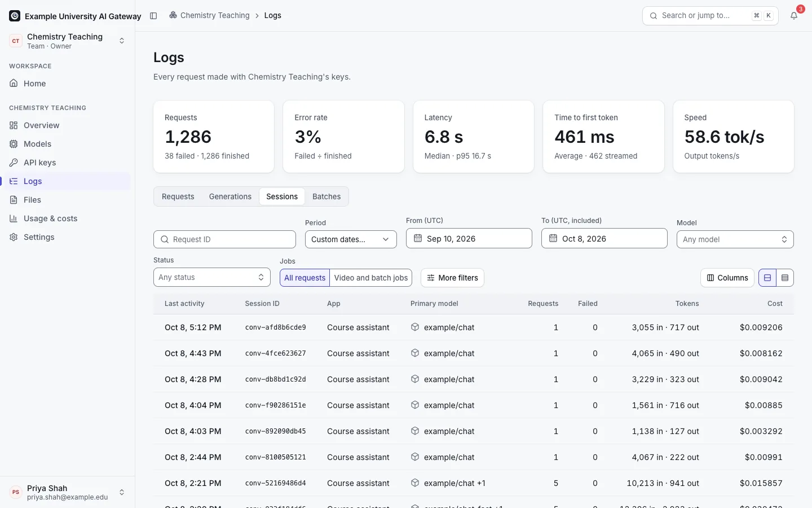This screenshot has height=508, width=812.
Task: Select the comfortable row density view
Action: click(767, 278)
